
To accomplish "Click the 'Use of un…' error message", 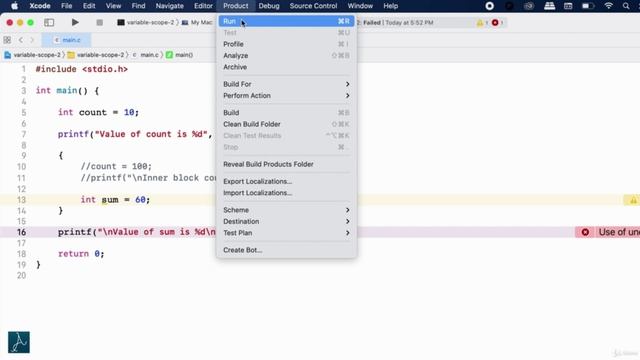I will point(619,232).
